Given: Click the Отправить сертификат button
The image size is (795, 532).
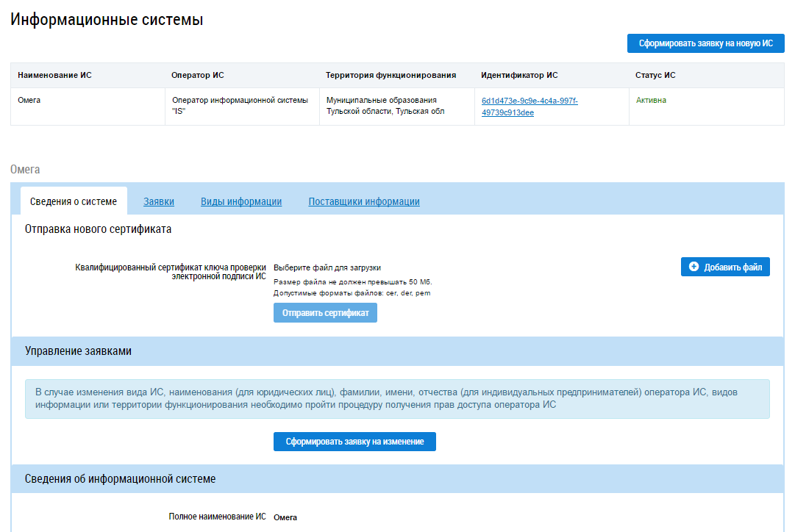Looking at the screenshot, I should click(x=325, y=313).
